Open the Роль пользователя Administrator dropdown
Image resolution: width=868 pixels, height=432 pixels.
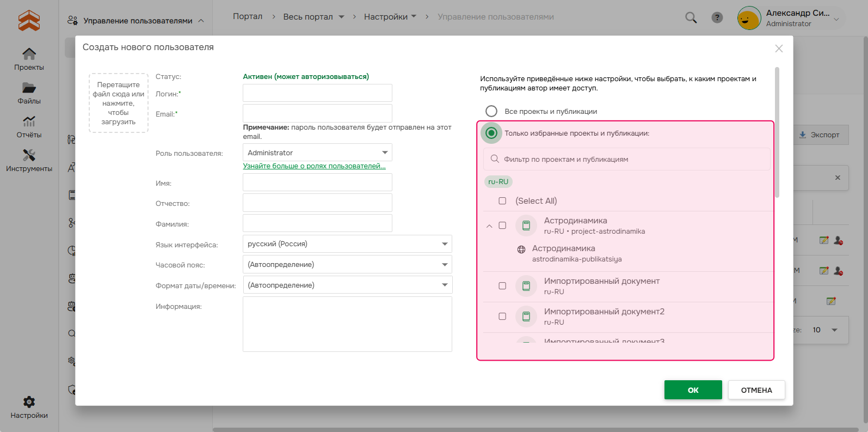pos(317,153)
